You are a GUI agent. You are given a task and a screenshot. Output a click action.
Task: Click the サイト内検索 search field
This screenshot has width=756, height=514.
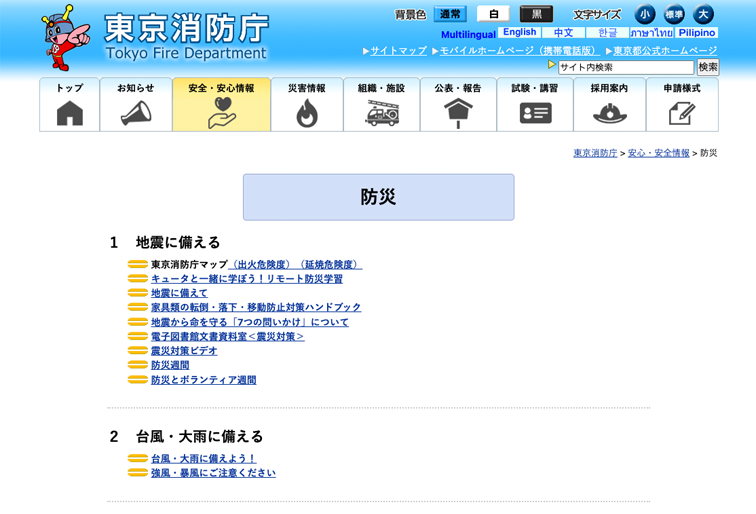tap(625, 67)
